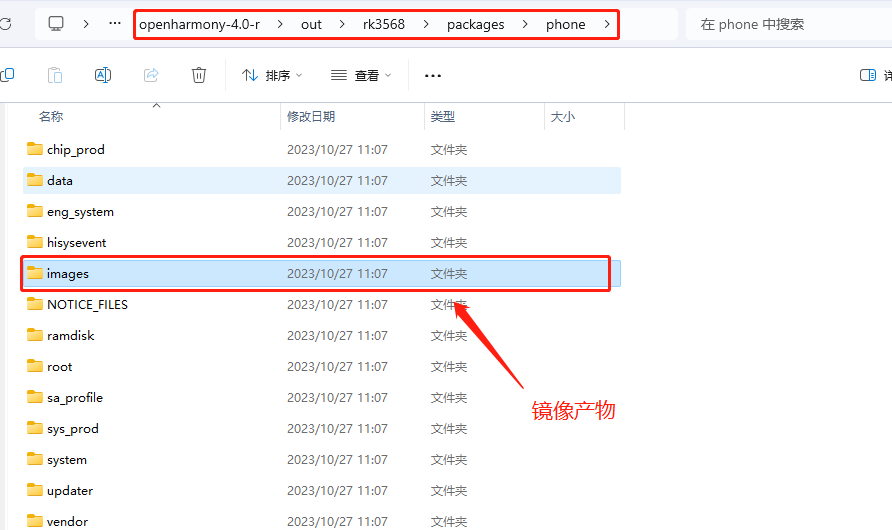Open the 排序 sort dropdown

point(272,75)
